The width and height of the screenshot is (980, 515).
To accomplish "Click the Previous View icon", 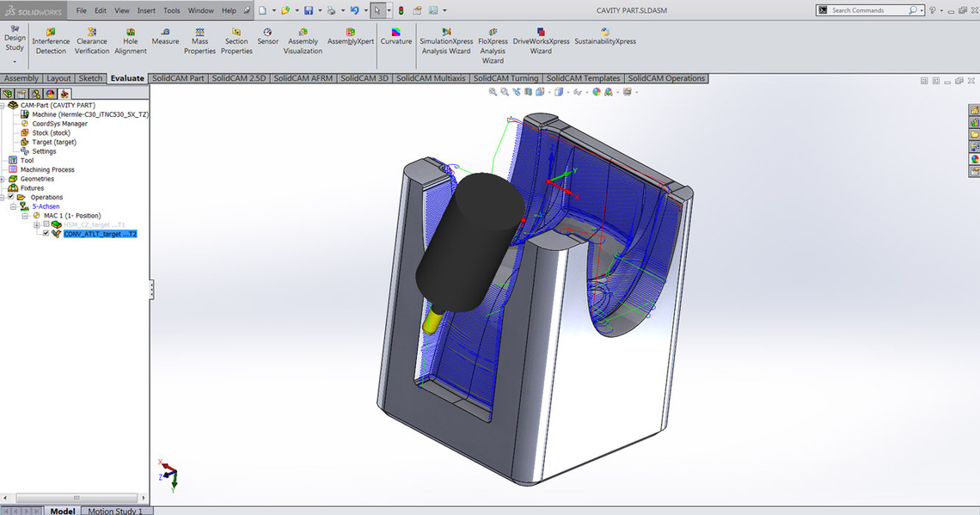I will click(517, 92).
